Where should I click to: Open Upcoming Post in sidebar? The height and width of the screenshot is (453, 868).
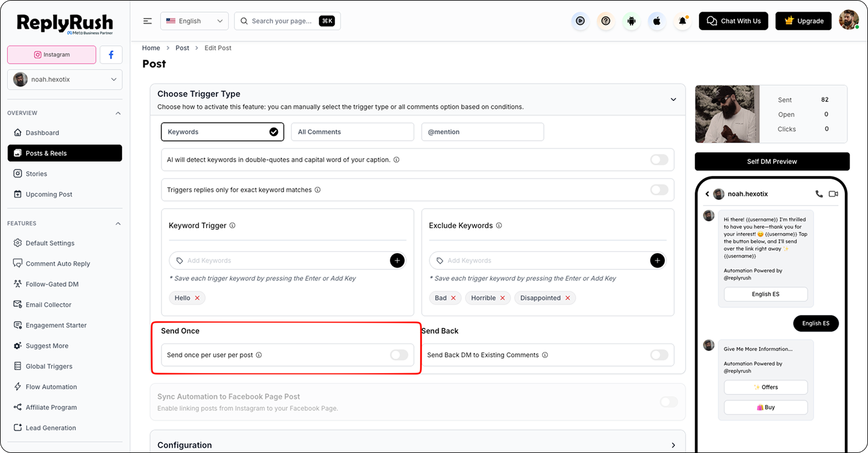[65, 194]
